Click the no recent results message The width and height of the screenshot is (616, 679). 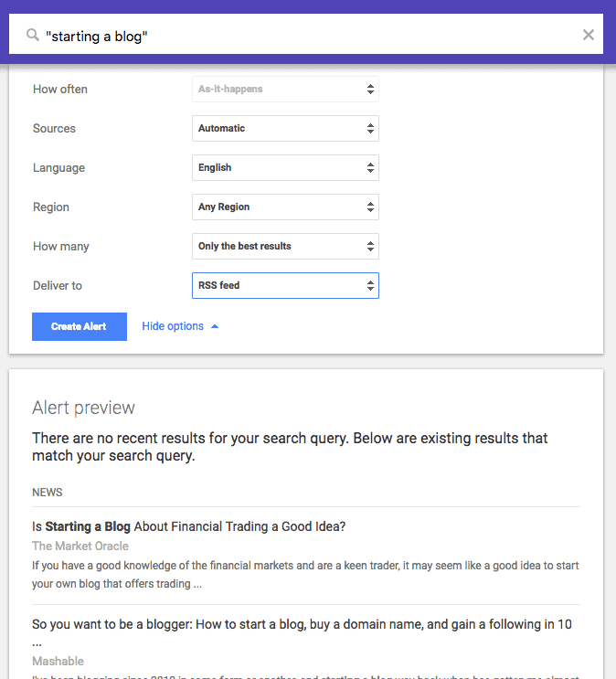290,447
